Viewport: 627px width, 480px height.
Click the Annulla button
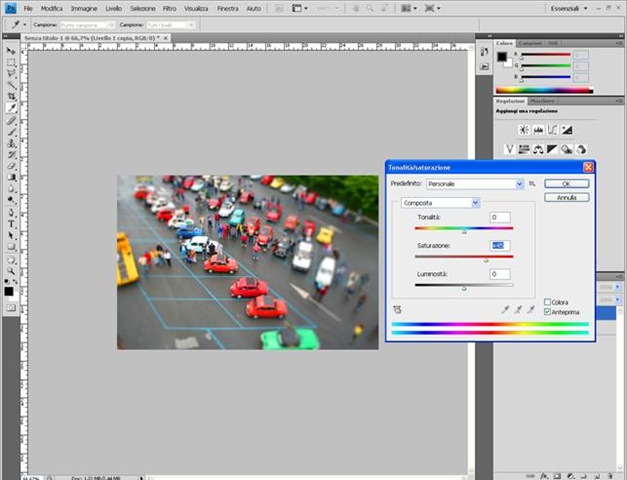[x=566, y=198]
